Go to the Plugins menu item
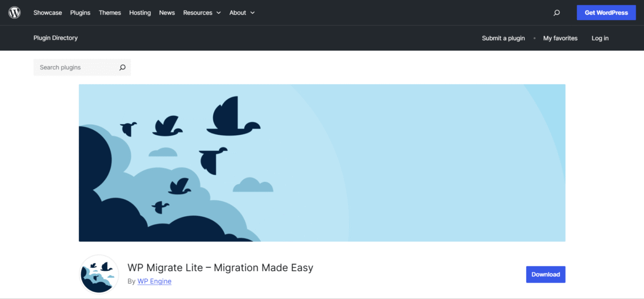 click(80, 13)
